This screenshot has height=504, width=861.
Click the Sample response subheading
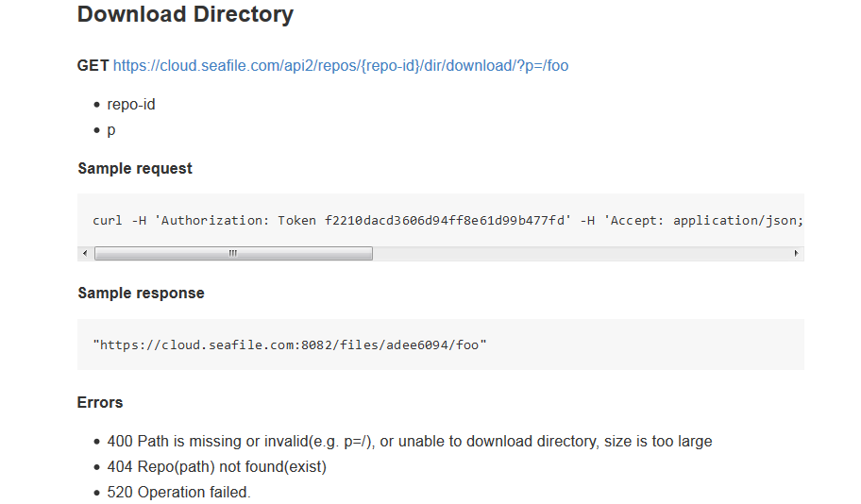(x=141, y=294)
